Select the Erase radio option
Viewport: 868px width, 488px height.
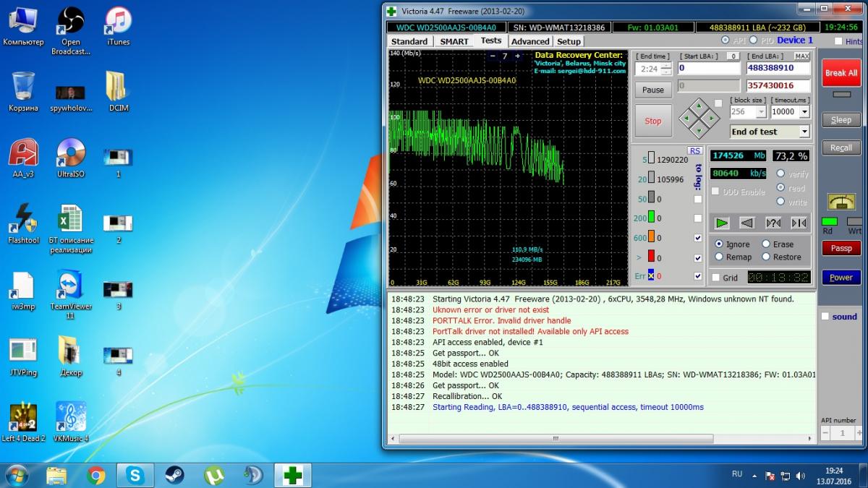pyautogui.click(x=766, y=244)
